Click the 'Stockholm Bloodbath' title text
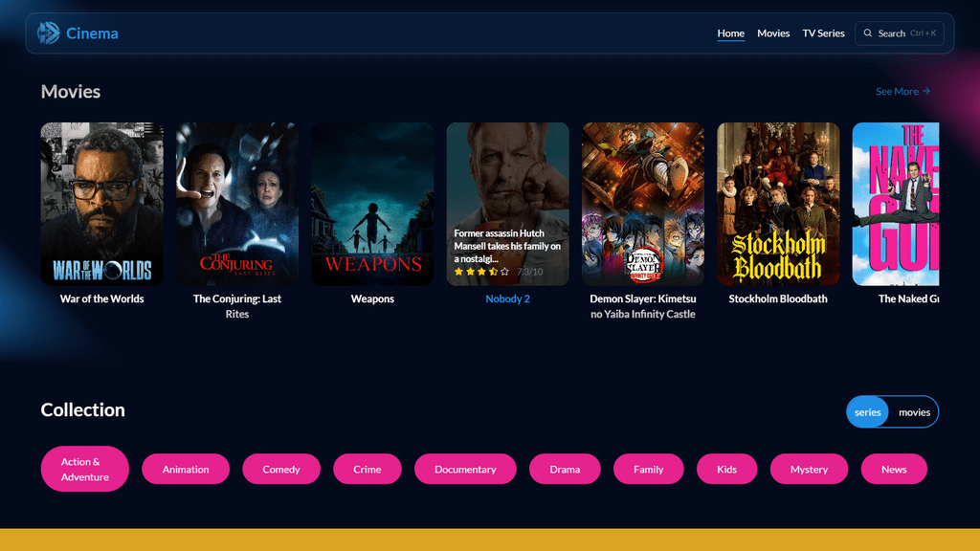The width and height of the screenshot is (980, 551). (778, 298)
